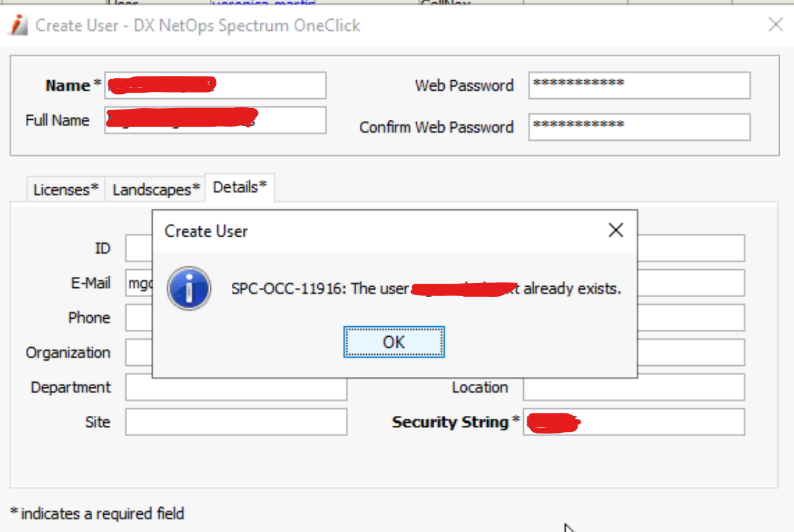The width and height of the screenshot is (794, 532).
Task: Close the Create User OneClick window
Action: (775, 25)
